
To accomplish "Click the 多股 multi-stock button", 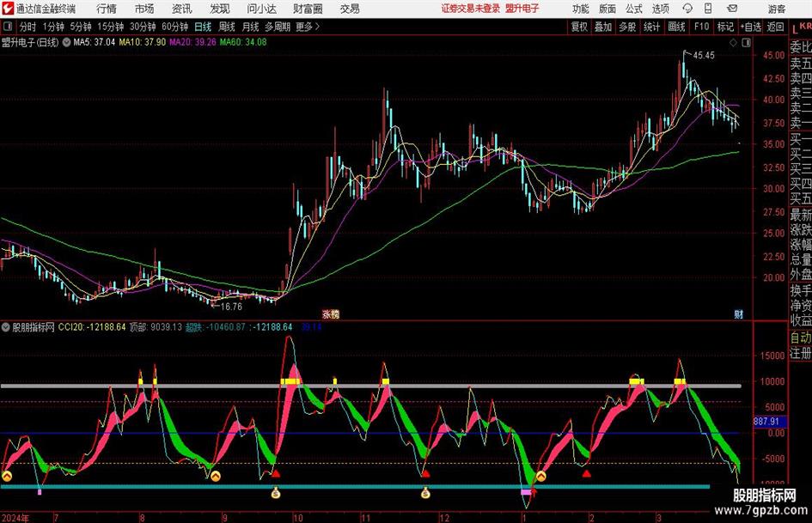I will pyautogui.click(x=627, y=27).
